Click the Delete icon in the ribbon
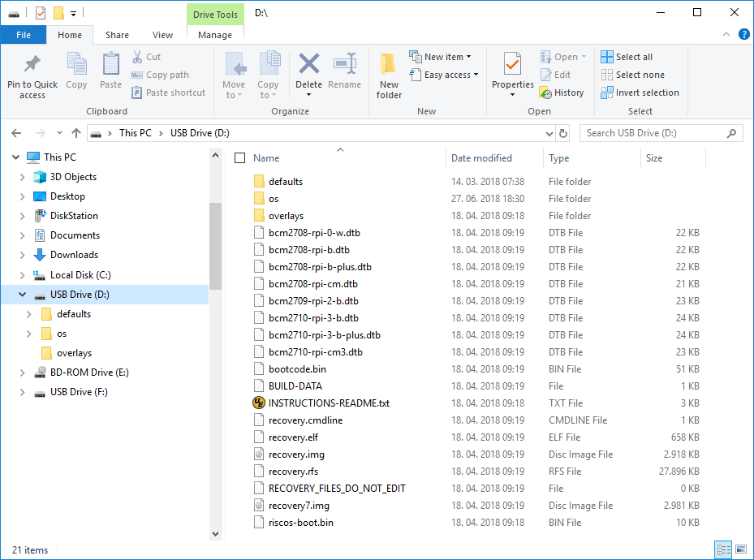This screenshot has height=560, width=754. pos(308,64)
